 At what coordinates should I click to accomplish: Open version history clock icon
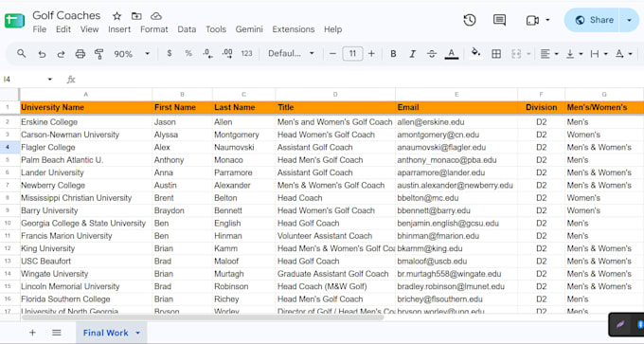(x=470, y=20)
